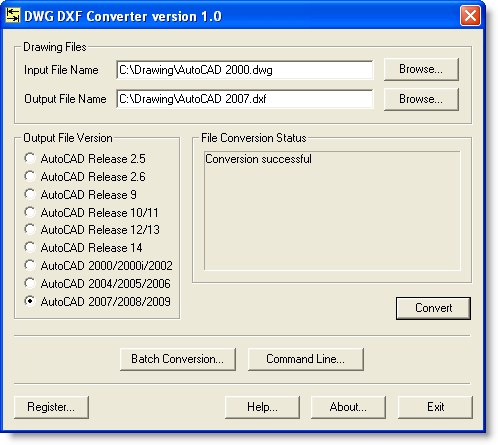498x445 pixels.
Task: Open Batch Conversion dialog
Action: (x=178, y=359)
